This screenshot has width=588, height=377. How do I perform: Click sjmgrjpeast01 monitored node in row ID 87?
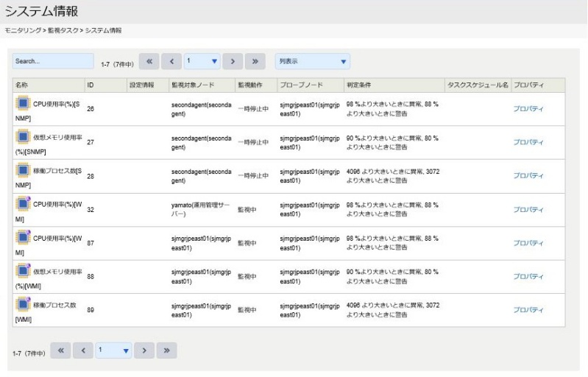[202, 243]
